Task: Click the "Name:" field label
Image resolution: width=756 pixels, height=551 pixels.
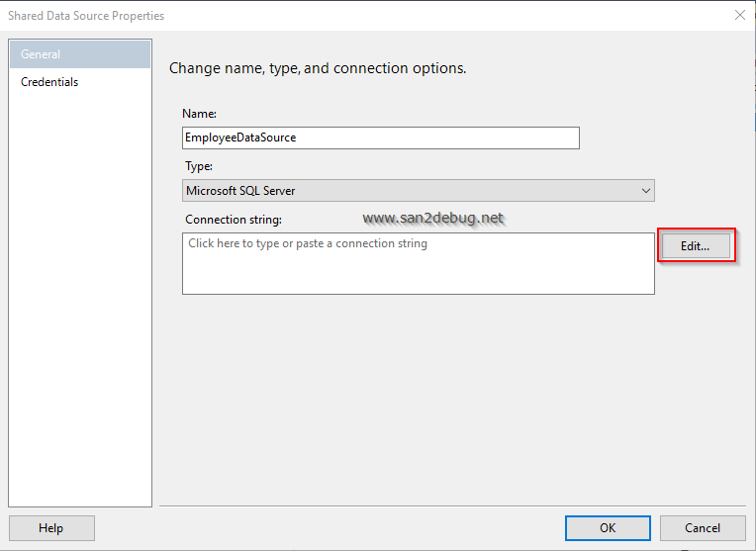Action: click(x=200, y=114)
